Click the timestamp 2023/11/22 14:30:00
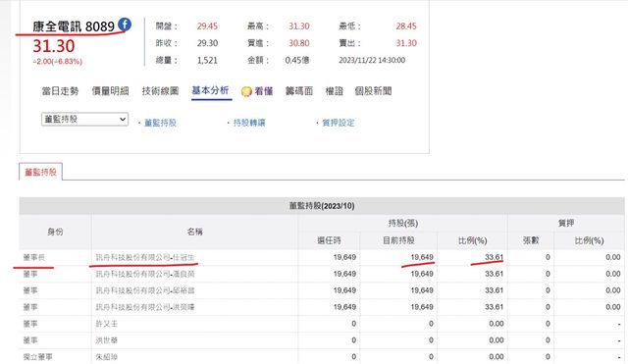 click(x=372, y=60)
